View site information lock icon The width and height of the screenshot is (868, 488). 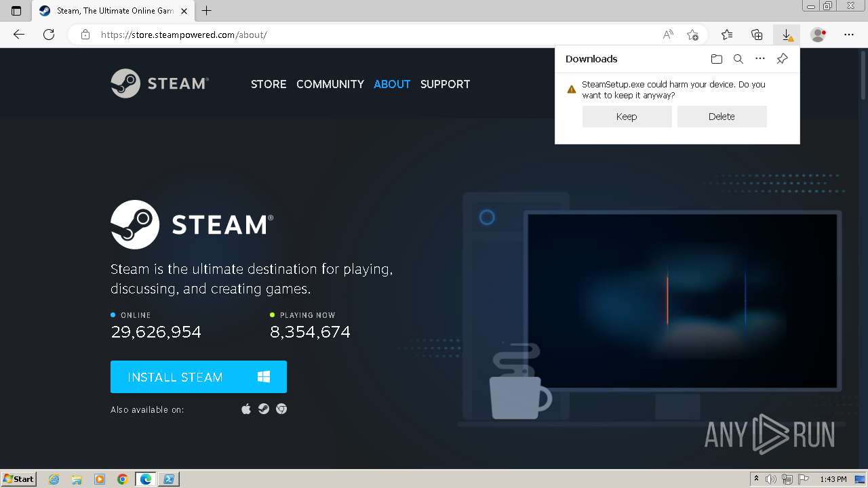pyautogui.click(x=85, y=35)
